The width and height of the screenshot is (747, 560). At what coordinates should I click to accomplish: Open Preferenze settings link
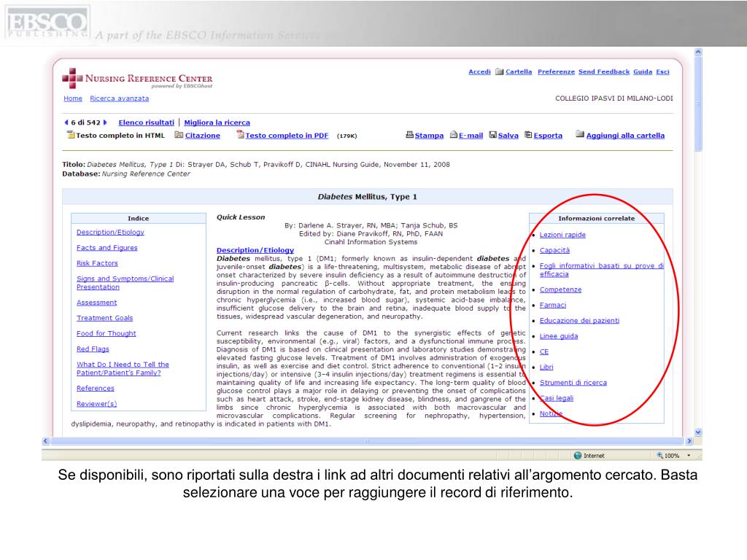click(556, 71)
